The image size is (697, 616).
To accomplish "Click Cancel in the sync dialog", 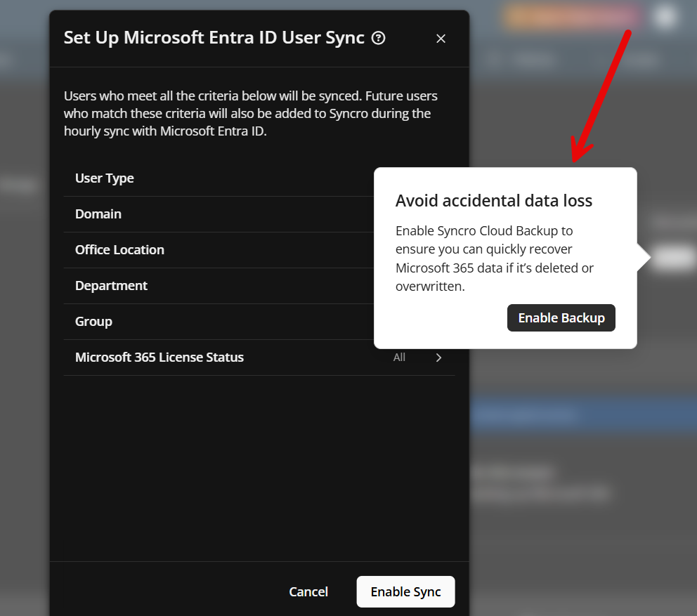I will (308, 591).
